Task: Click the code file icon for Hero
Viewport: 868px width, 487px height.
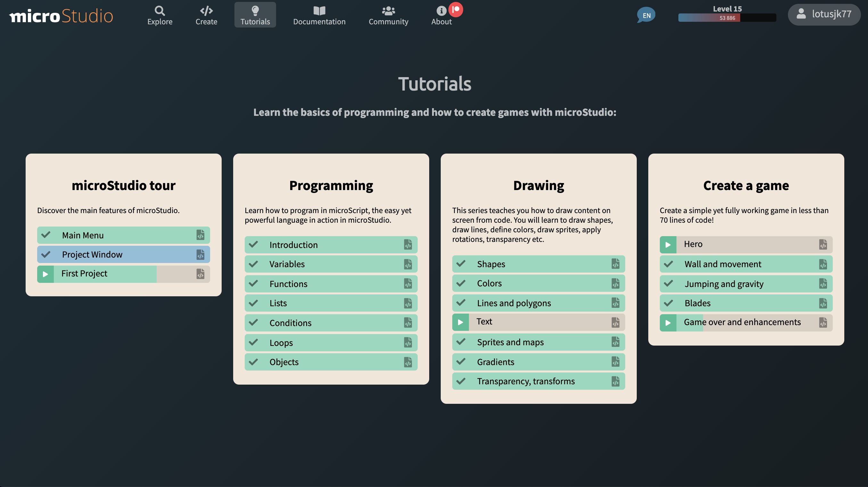Action: (x=823, y=245)
